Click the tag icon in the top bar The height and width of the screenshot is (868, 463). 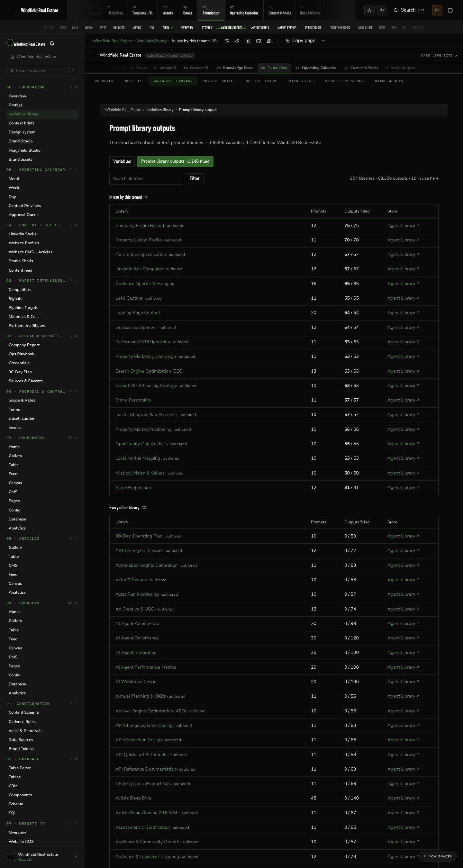coord(382,10)
